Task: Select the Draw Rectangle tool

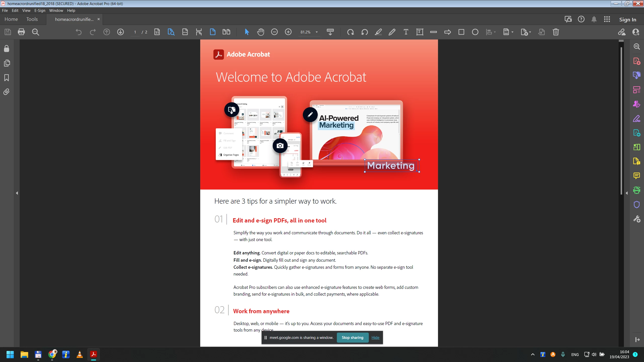Action: tap(461, 32)
